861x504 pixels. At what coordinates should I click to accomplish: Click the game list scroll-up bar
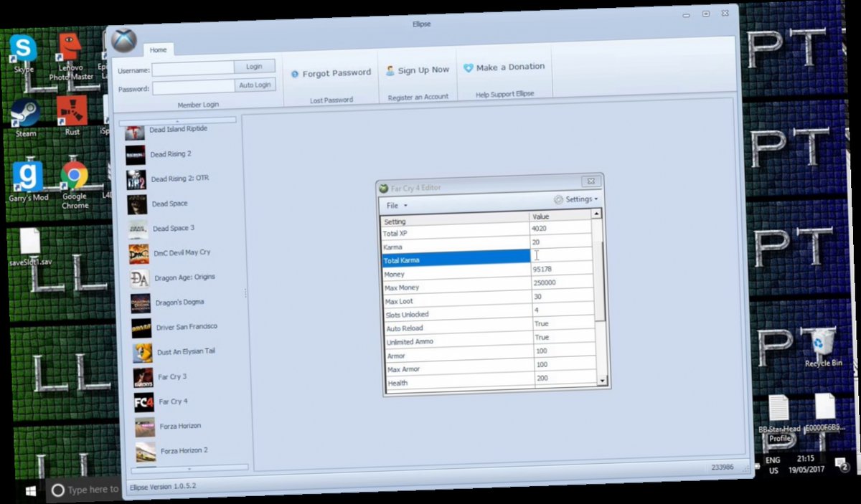177,121
